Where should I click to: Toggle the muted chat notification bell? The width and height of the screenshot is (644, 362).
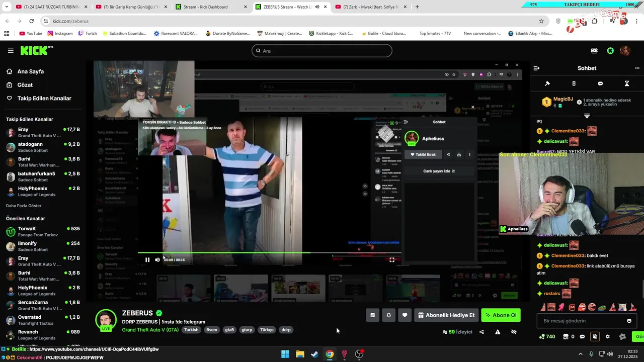click(x=595, y=337)
